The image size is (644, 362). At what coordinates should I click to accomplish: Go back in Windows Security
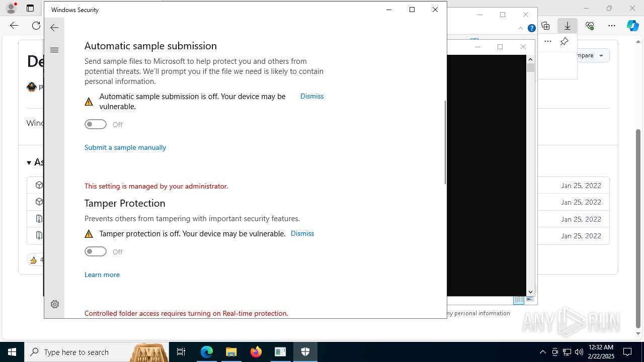(x=54, y=28)
